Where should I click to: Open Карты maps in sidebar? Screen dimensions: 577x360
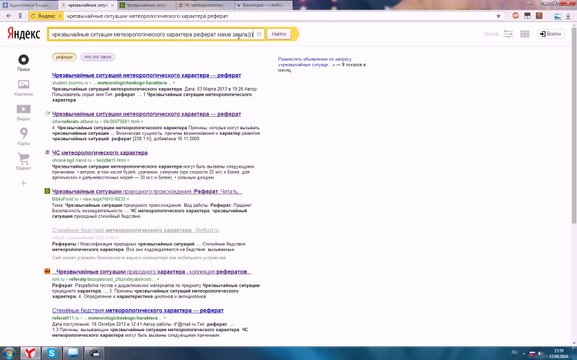pyautogui.click(x=24, y=136)
